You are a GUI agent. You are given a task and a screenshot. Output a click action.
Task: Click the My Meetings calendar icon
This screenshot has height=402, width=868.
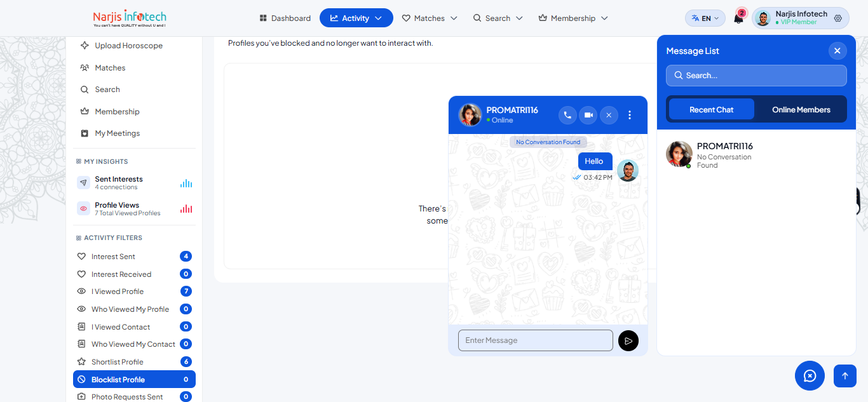[x=85, y=133]
